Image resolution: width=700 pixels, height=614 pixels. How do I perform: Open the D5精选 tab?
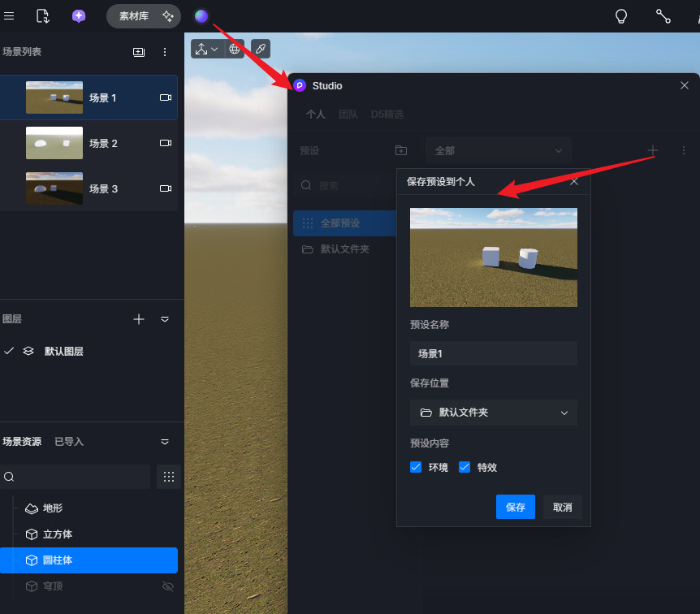pos(387,115)
